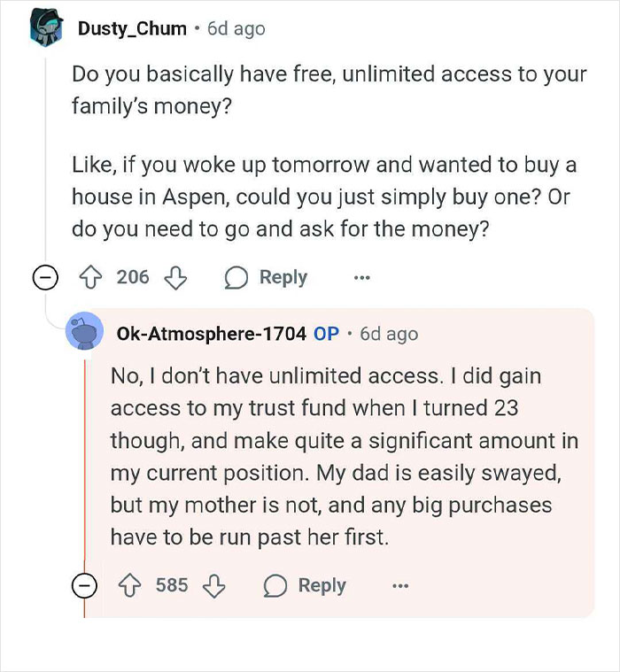620x672 pixels.
Task: Click the trust fund reply text body
Action: point(337,456)
